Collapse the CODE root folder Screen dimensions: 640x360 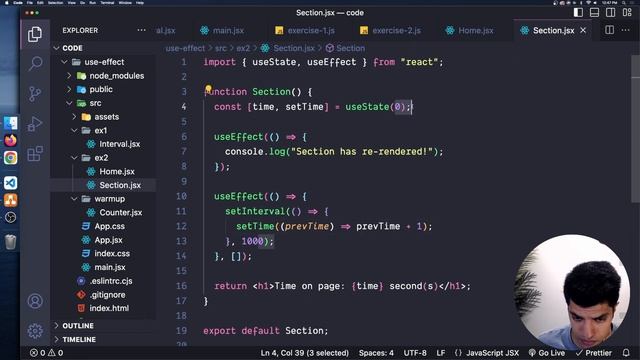tap(56, 48)
